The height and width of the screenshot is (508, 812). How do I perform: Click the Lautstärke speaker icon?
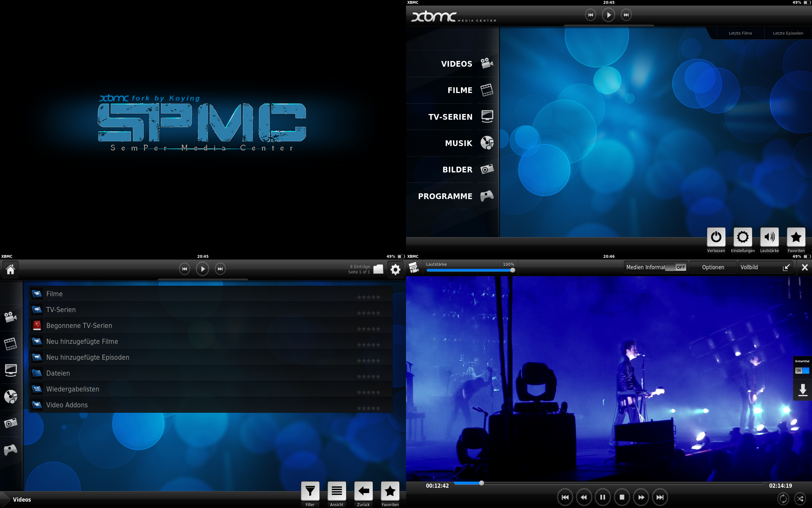point(769,237)
